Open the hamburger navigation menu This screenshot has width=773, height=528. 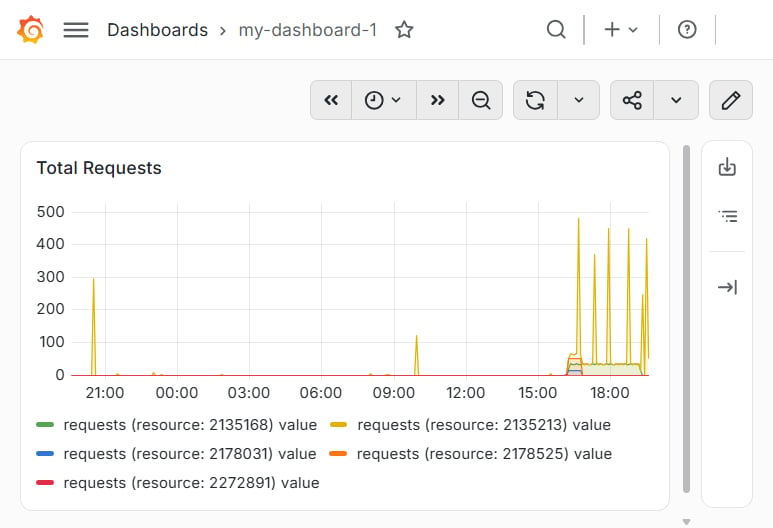(x=76, y=30)
